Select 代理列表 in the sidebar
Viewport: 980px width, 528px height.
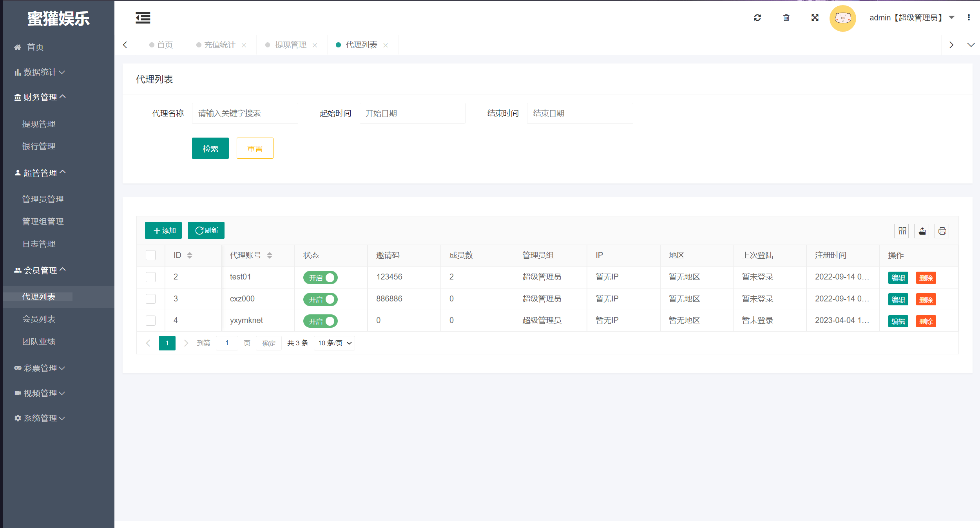point(58,297)
